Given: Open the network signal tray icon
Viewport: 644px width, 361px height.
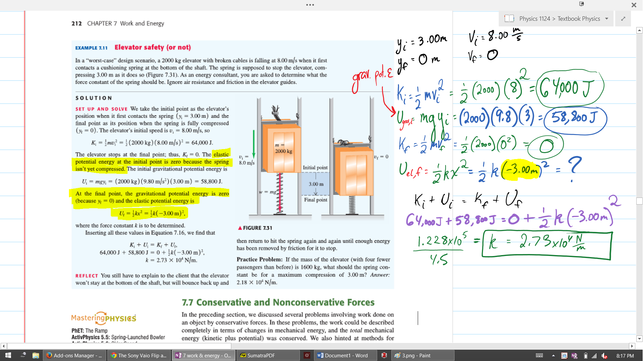Looking at the screenshot, I should coord(594,356).
